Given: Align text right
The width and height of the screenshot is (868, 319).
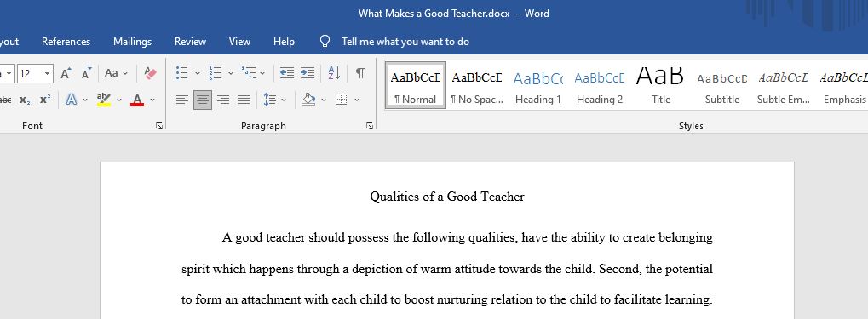Looking at the screenshot, I should 223,100.
